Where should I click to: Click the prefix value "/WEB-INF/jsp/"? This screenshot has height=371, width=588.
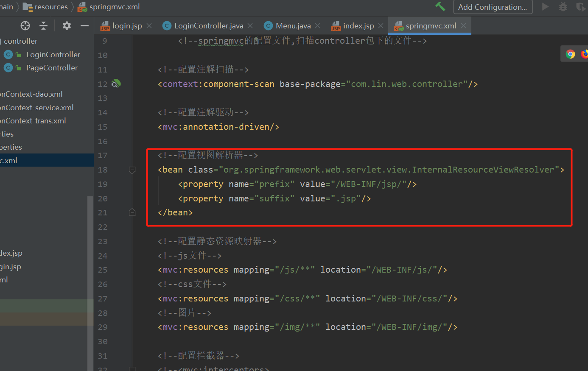click(x=369, y=184)
